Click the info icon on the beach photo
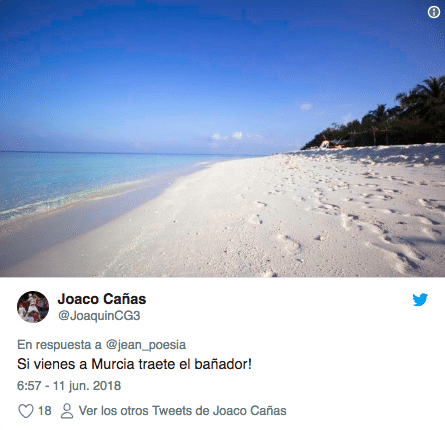 433,12
